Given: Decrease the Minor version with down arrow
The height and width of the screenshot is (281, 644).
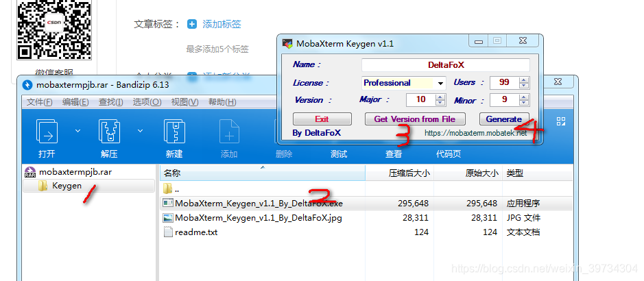Looking at the screenshot, I should (x=524, y=103).
